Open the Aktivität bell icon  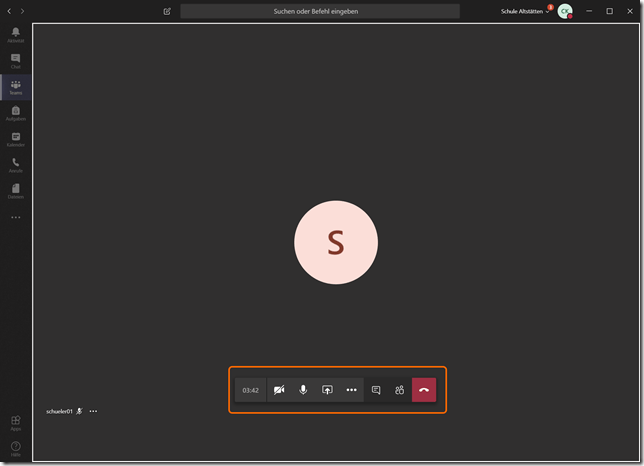[x=16, y=35]
